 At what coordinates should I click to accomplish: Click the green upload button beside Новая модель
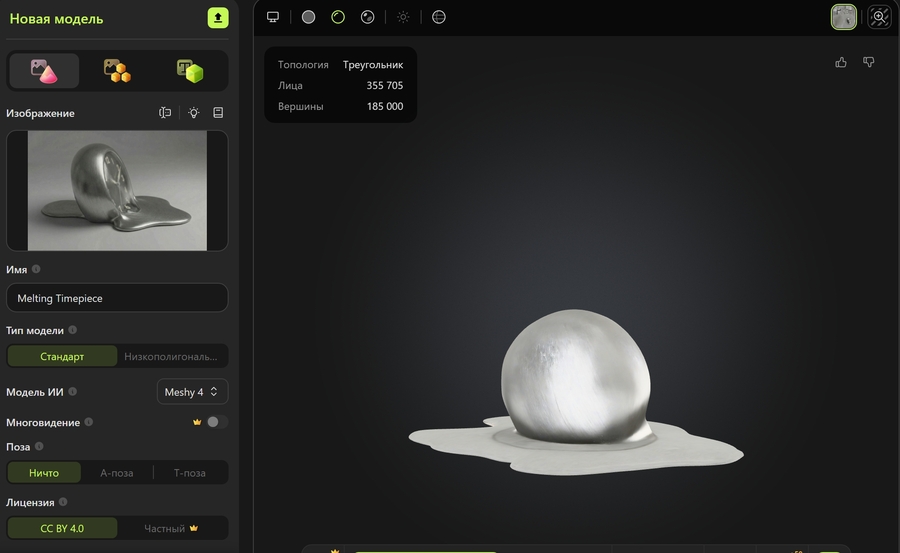[x=217, y=18]
